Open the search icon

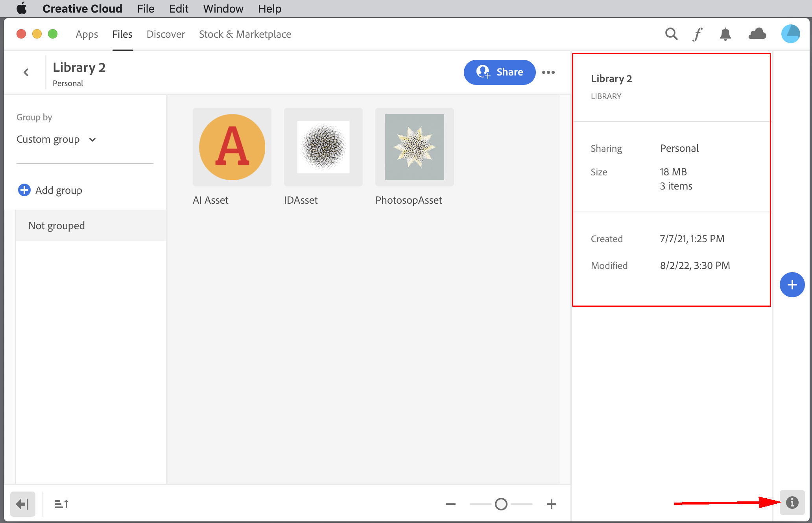[671, 34]
